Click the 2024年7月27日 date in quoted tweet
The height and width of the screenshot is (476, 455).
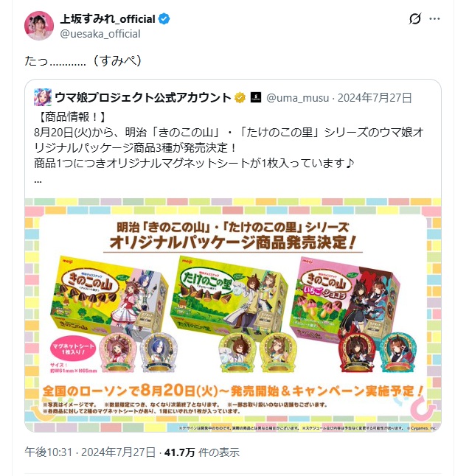(x=375, y=98)
